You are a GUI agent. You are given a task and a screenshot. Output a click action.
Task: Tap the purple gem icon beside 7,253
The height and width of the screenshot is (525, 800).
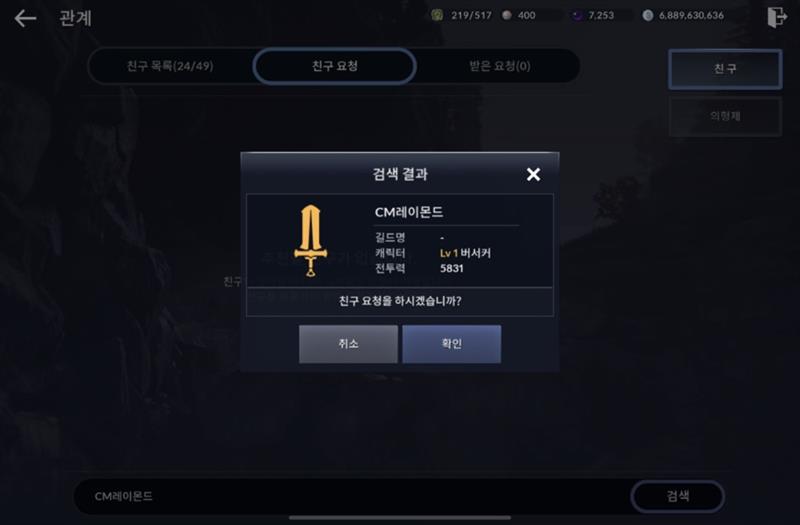pyautogui.click(x=577, y=15)
